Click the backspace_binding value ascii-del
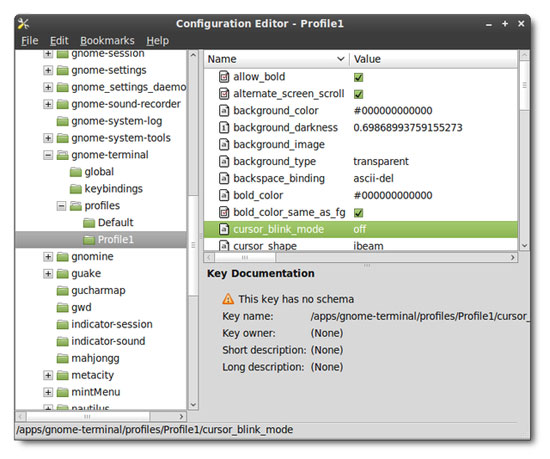The width and height of the screenshot is (550, 459). click(x=373, y=178)
